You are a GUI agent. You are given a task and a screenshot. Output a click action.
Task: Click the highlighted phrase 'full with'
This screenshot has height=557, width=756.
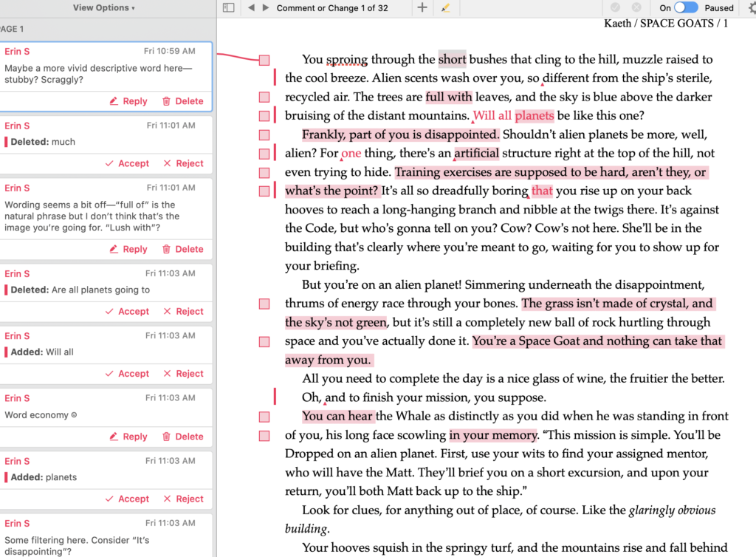point(449,97)
